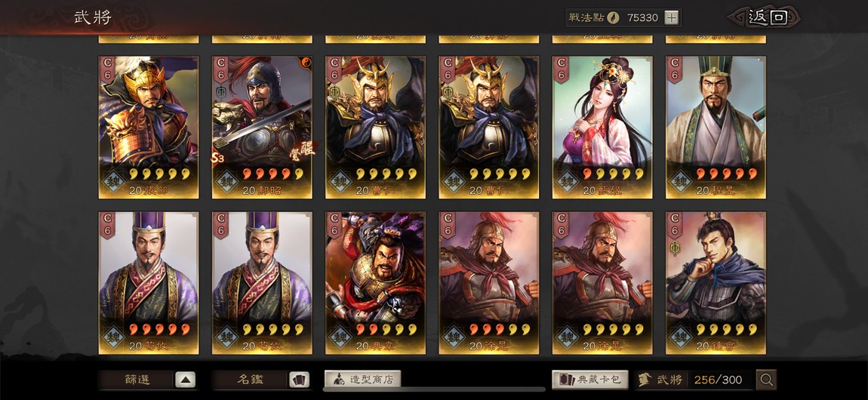The width and height of the screenshot is (868, 400).
Task: Open the search magnifier icon
Action: 766,380
